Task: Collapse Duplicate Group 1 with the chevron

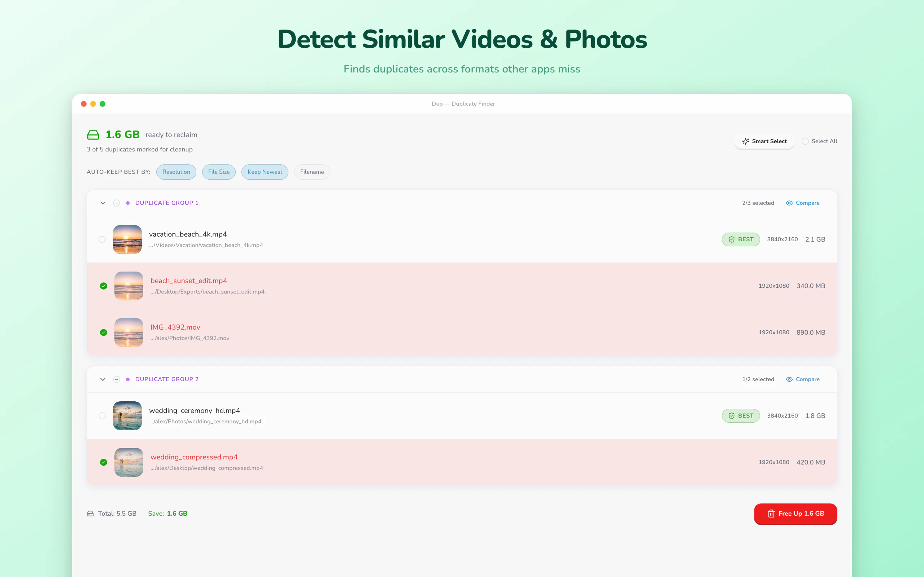Action: tap(103, 203)
